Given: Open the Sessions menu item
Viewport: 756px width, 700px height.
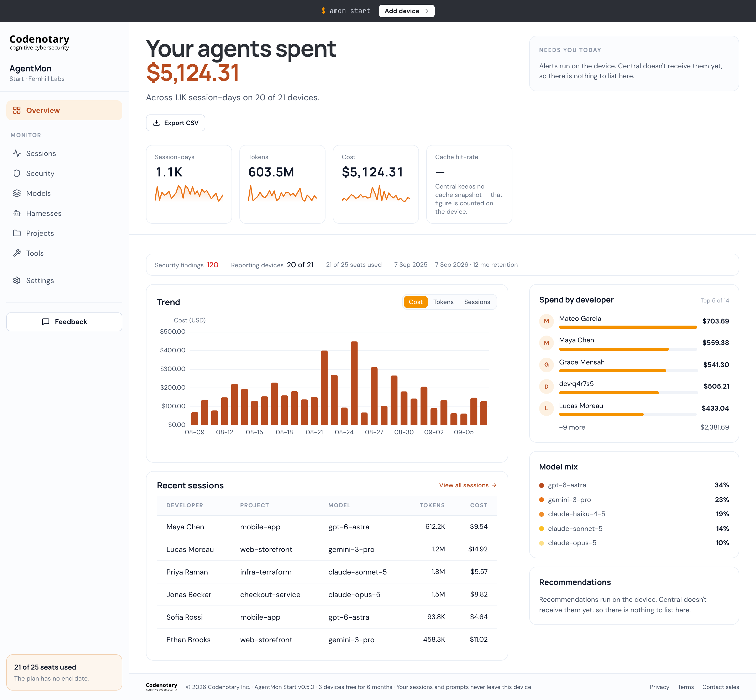Looking at the screenshot, I should pyautogui.click(x=64, y=153).
